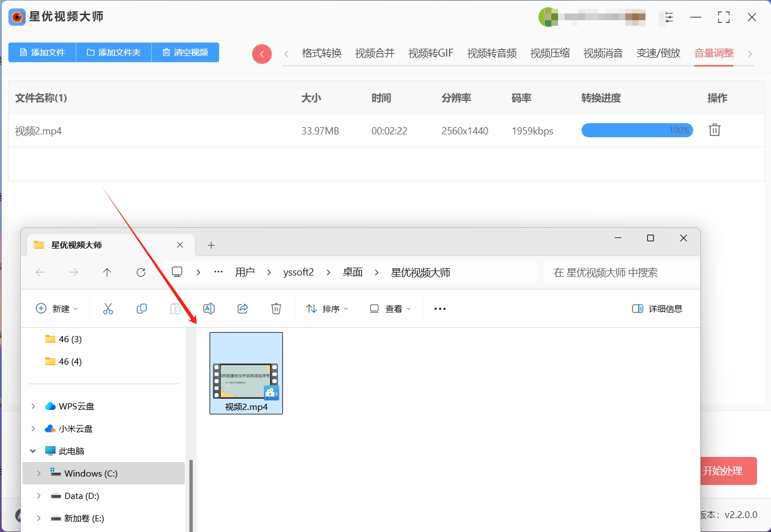Expand the 小米云盘 tree node
Screen dimensions: 771x532
point(33,428)
